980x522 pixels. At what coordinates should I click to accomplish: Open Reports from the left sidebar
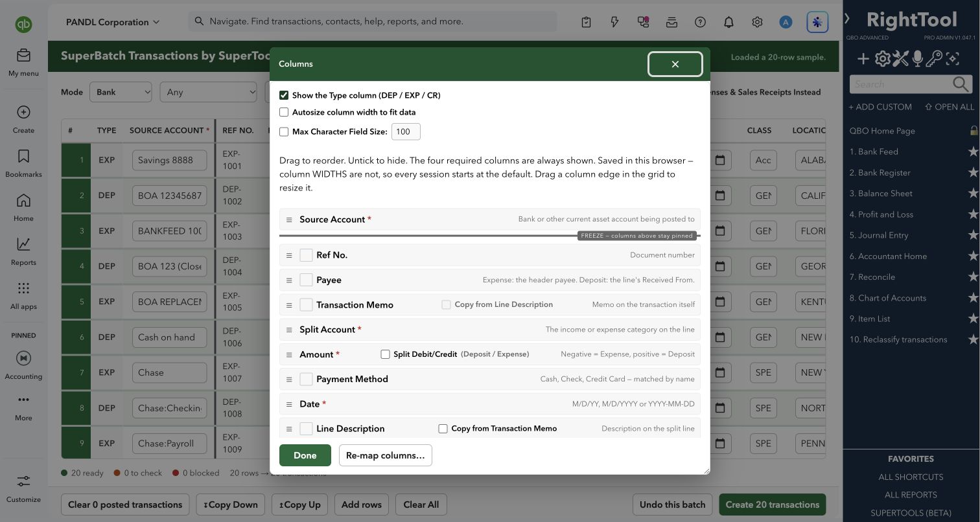click(x=23, y=251)
